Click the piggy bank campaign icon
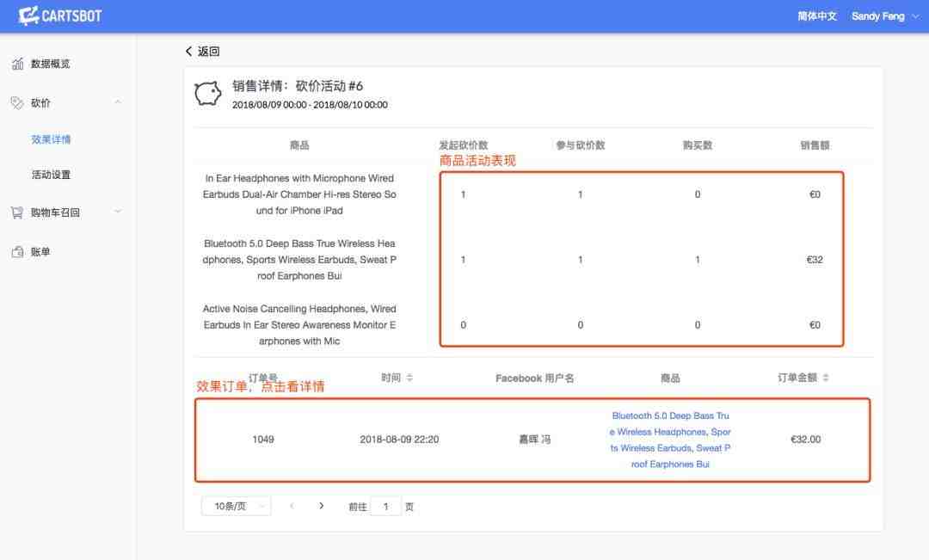Viewport: 929px width, 560px height. [x=207, y=94]
